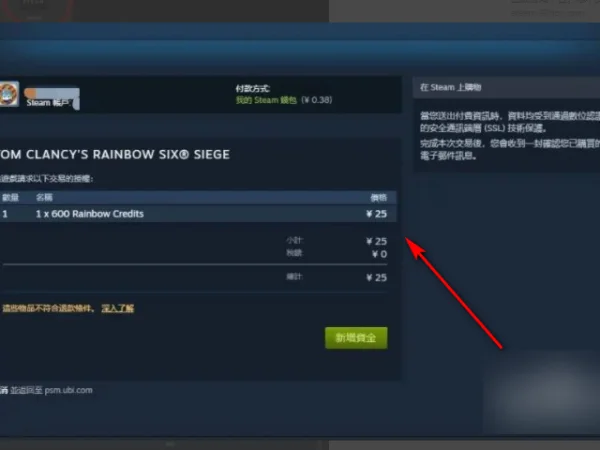Click the 付款方式 payment method label
The height and width of the screenshot is (450, 600).
253,89
